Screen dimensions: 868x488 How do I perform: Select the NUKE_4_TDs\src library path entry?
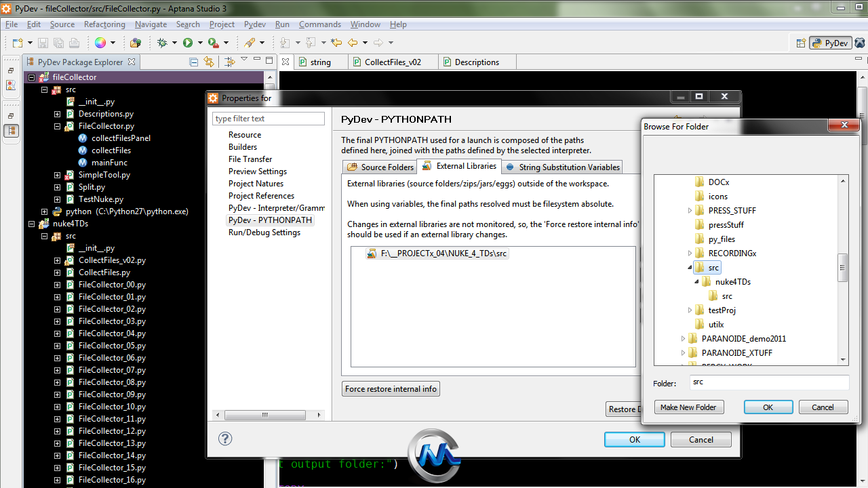pyautogui.click(x=437, y=253)
